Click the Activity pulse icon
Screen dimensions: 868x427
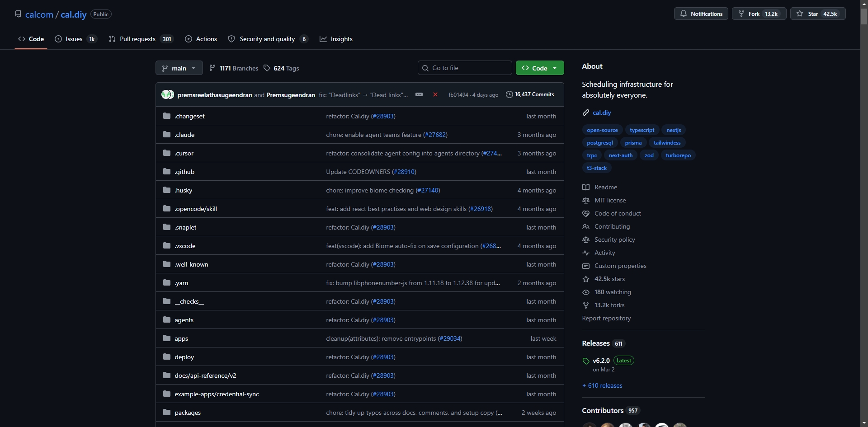point(586,253)
